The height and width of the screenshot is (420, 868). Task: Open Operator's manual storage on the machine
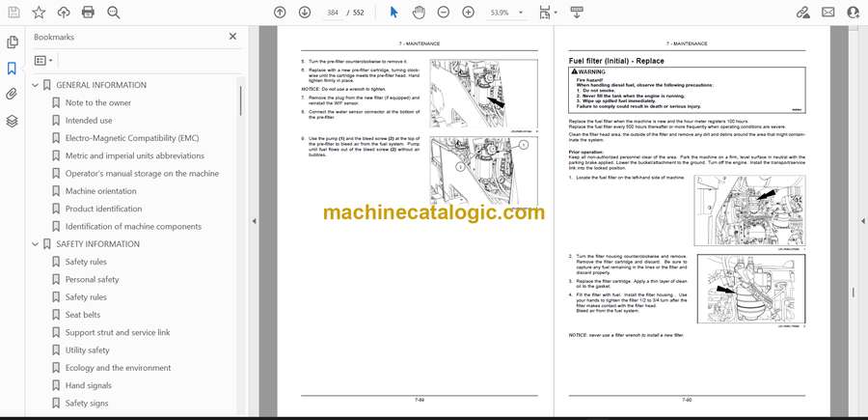142,174
